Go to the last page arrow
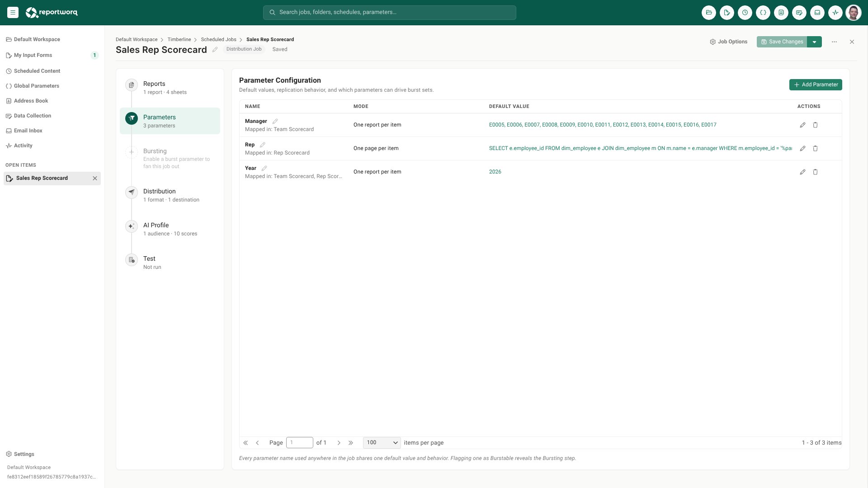The image size is (868, 488). [x=351, y=443]
